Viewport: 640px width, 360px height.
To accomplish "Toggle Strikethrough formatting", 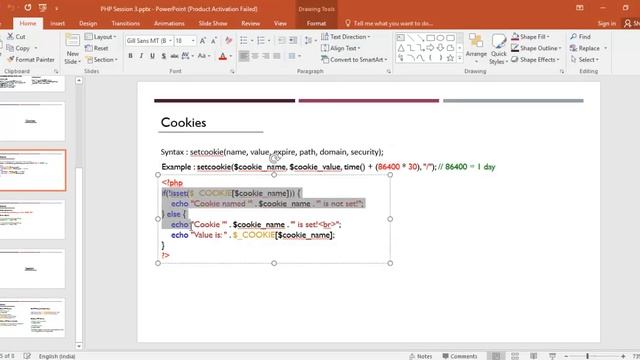I will point(174,56).
